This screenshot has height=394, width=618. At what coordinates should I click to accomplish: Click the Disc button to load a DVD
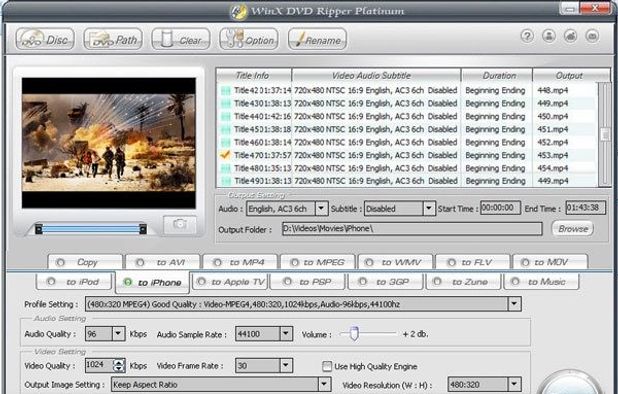[x=45, y=39]
